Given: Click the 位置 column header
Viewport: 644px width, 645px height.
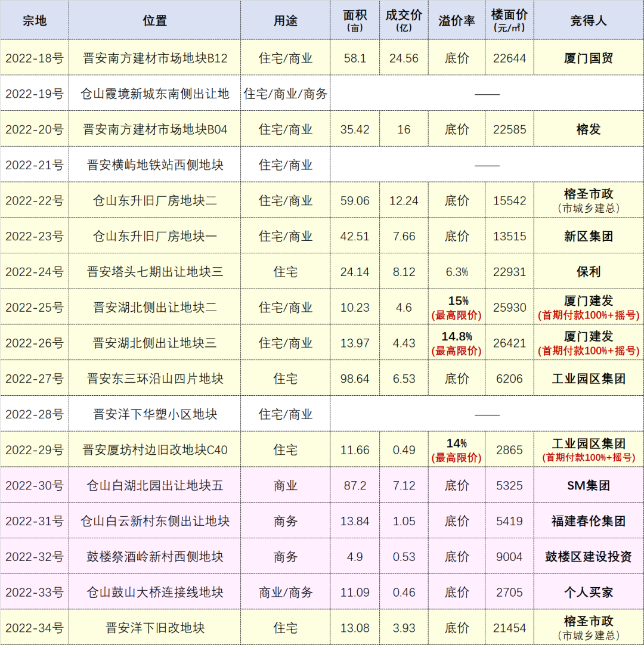Looking at the screenshot, I should (x=154, y=20).
